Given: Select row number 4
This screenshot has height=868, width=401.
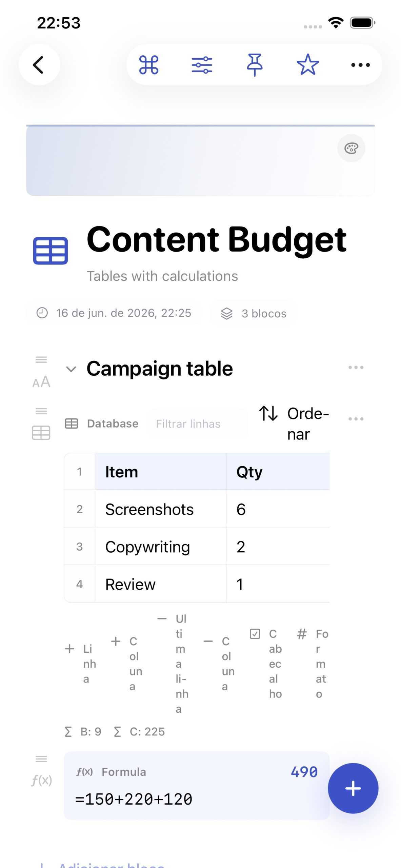Looking at the screenshot, I should 80,584.
